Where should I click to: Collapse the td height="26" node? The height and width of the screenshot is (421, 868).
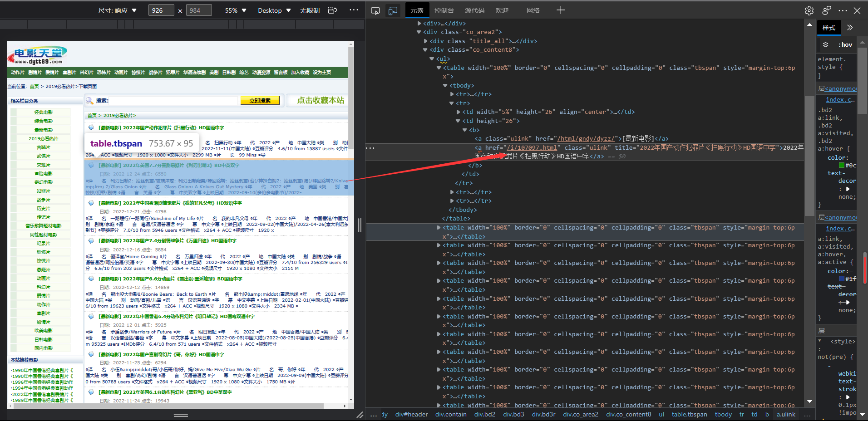point(458,121)
